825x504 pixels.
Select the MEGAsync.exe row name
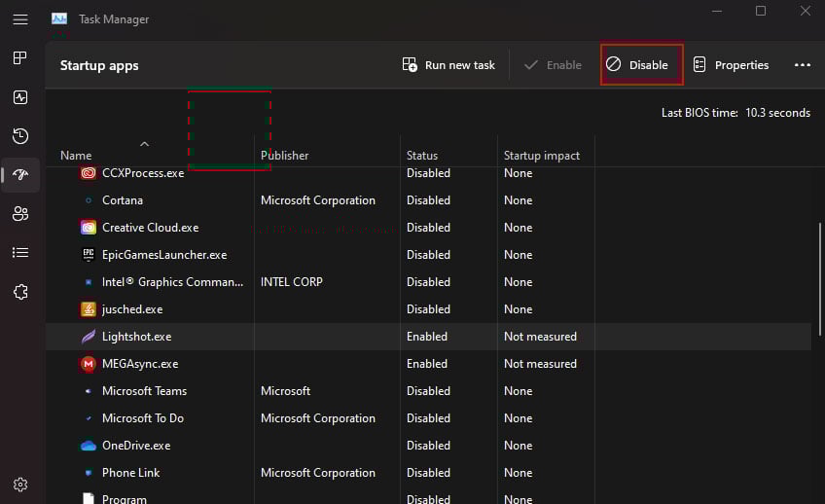140,364
